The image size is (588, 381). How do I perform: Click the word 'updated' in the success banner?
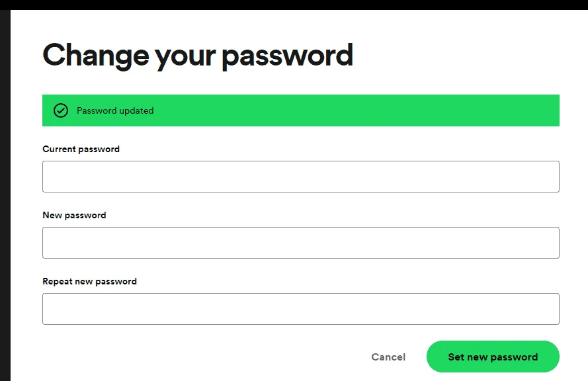136,111
